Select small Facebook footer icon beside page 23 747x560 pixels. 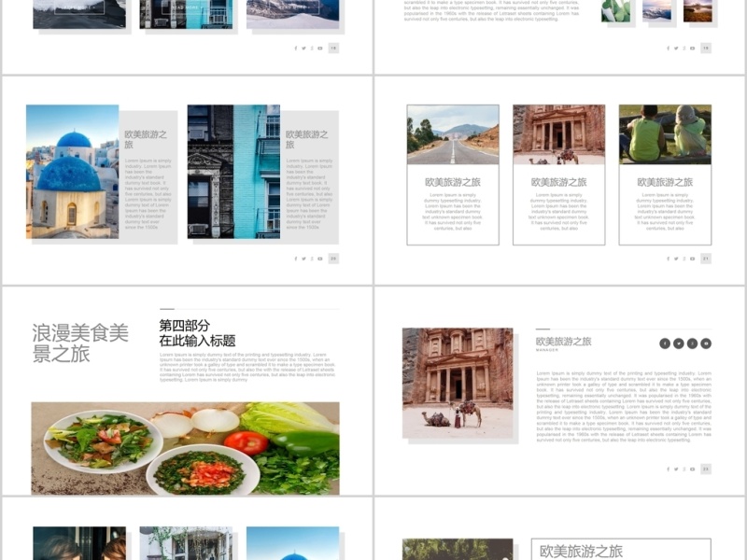[668, 469]
